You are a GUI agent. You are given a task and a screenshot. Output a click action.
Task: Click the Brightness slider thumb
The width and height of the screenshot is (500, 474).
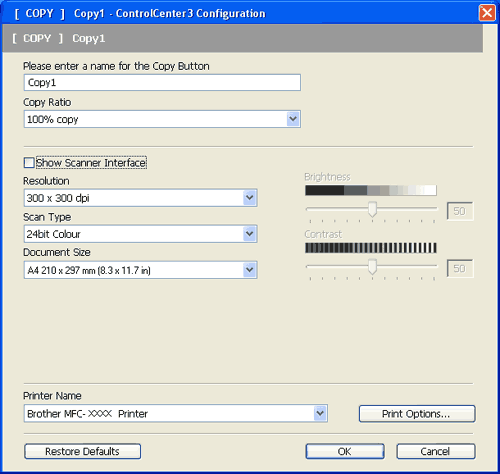click(372, 209)
